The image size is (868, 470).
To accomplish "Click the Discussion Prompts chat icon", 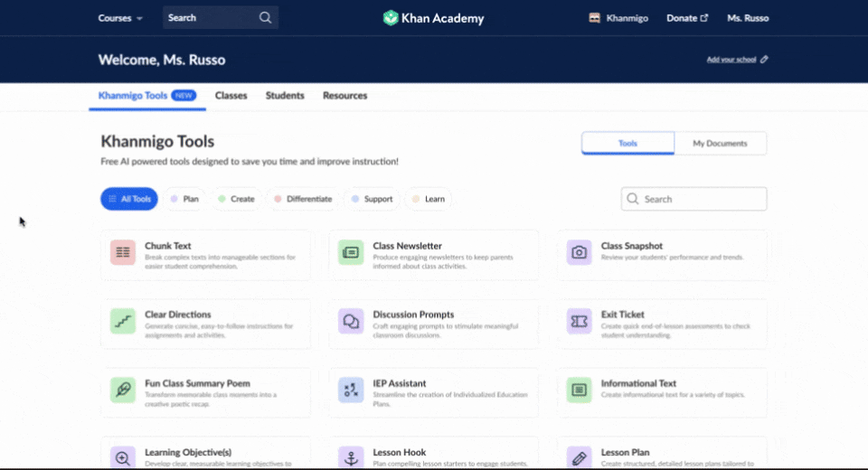I will coord(351,322).
